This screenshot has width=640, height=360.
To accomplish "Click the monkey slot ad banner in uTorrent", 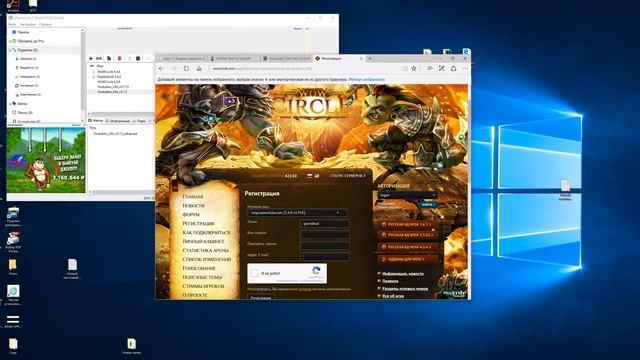I will [46, 160].
